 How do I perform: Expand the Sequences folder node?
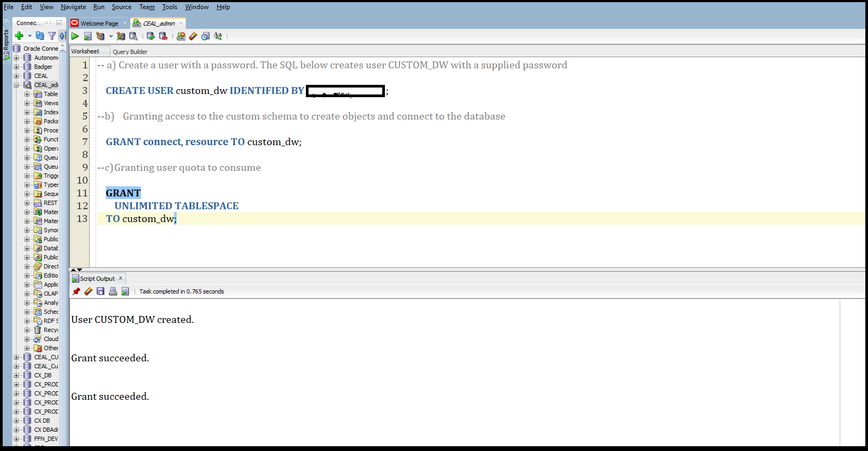click(x=27, y=194)
